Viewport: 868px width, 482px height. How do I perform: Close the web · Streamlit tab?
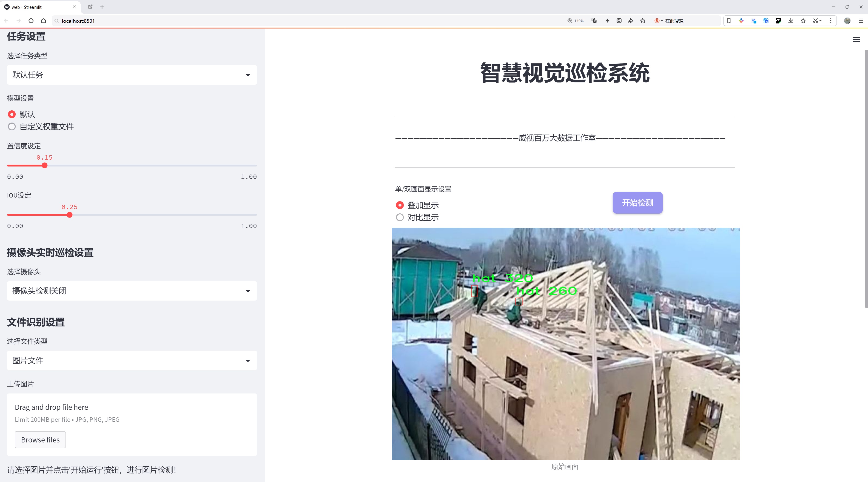pyautogui.click(x=74, y=7)
